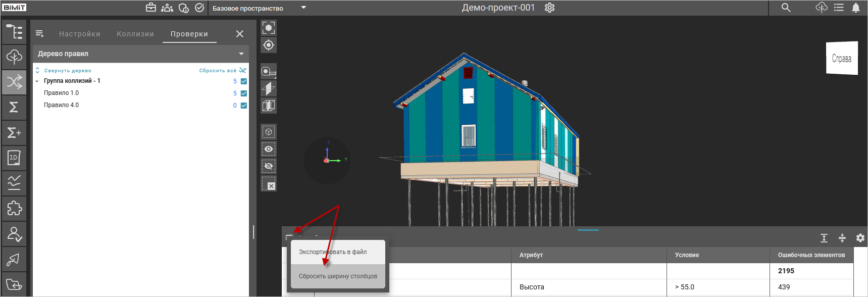Choose Экспортировать в файл menu item
This screenshot has height=297, width=868.
point(333,252)
